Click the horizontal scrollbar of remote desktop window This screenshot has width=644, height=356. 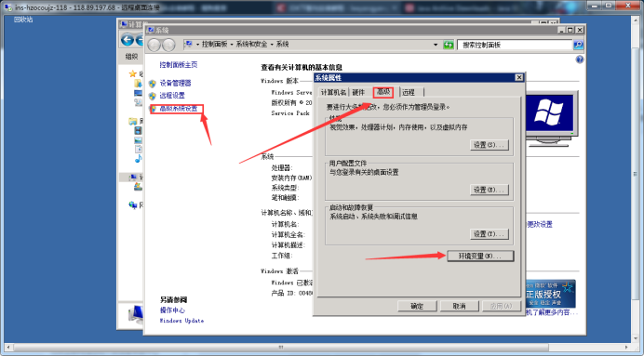click(x=281, y=347)
